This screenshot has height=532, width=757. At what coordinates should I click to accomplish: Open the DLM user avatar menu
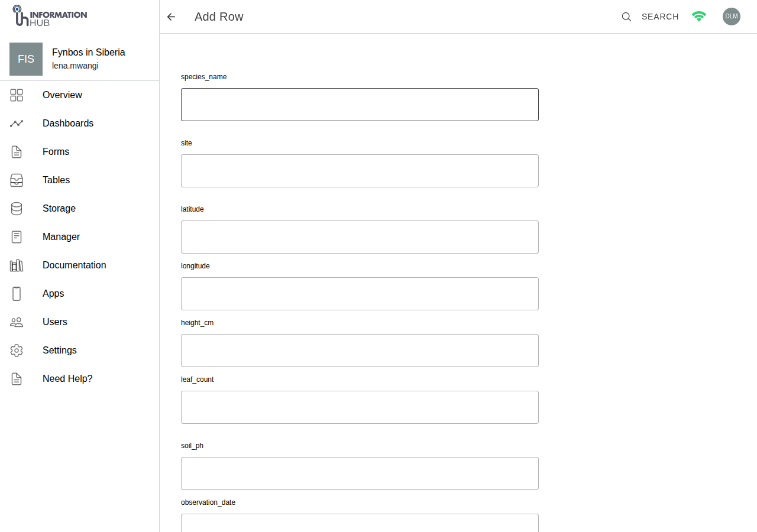pyautogui.click(x=732, y=17)
